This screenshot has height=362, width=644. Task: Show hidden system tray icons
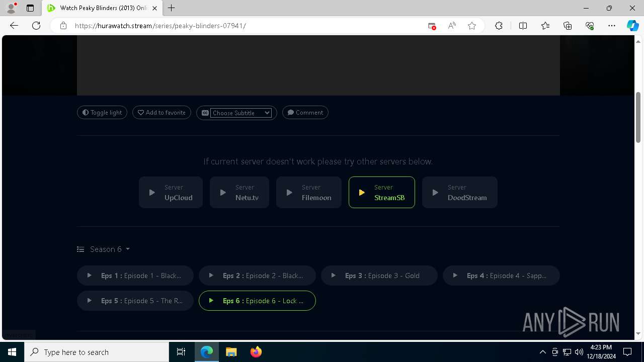pos(542,352)
